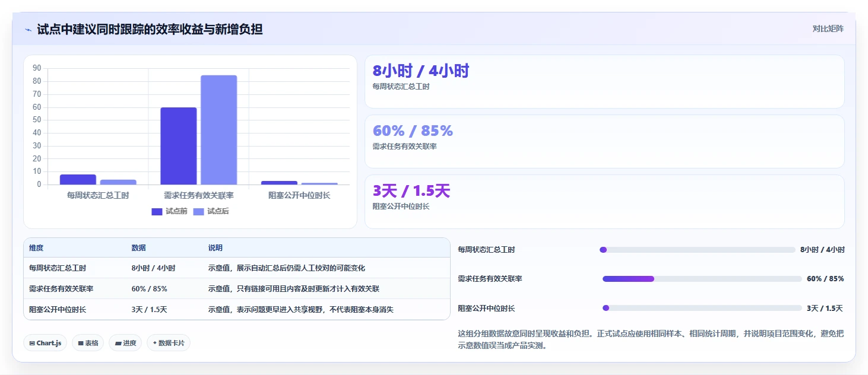Click the 每周状态汇总工时 cell in the table
The image size is (868, 375).
pyautogui.click(x=58, y=268)
